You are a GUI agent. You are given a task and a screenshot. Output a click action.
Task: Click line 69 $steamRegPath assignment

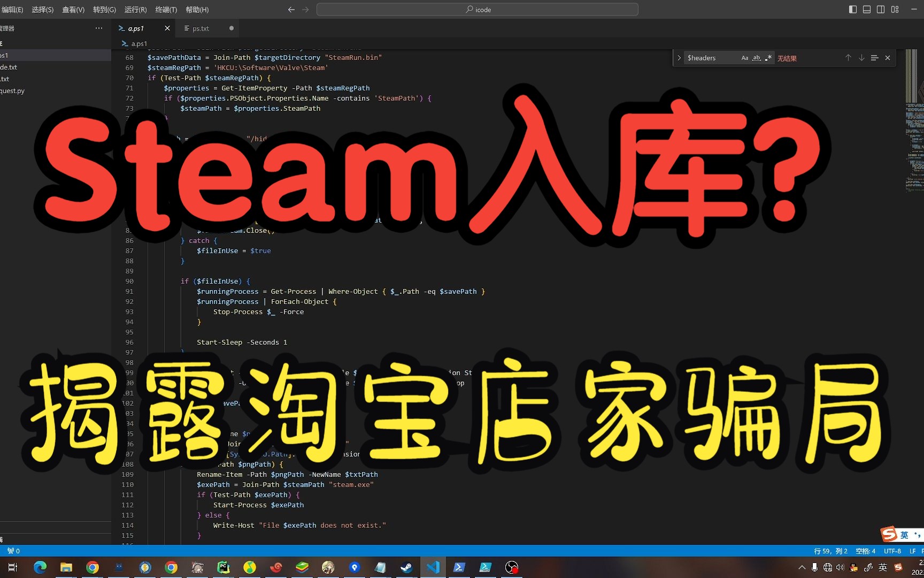click(237, 67)
